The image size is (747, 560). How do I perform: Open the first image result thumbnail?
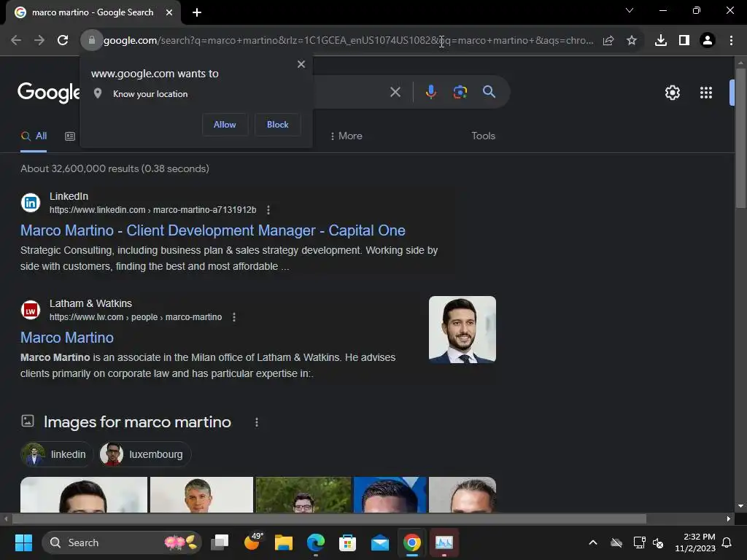[84, 495]
